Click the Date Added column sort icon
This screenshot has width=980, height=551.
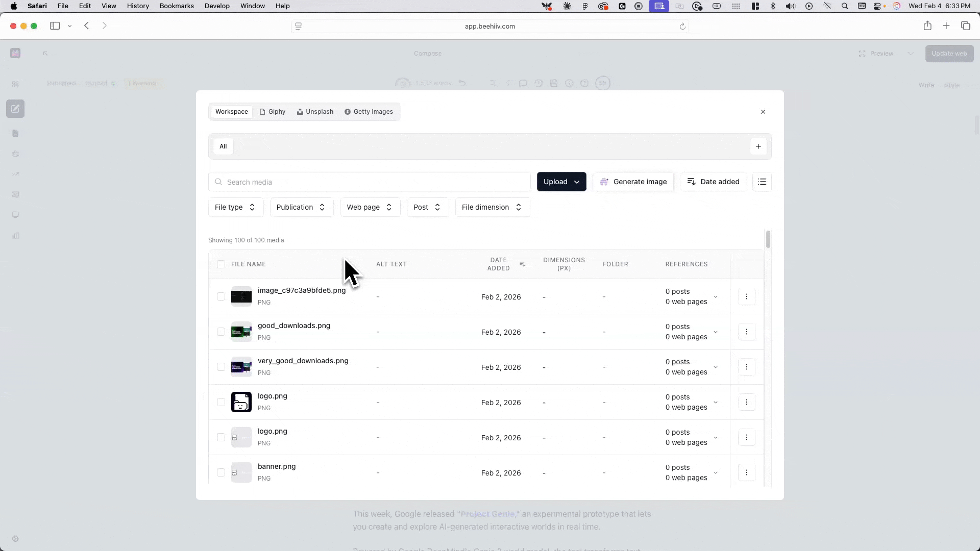click(522, 264)
